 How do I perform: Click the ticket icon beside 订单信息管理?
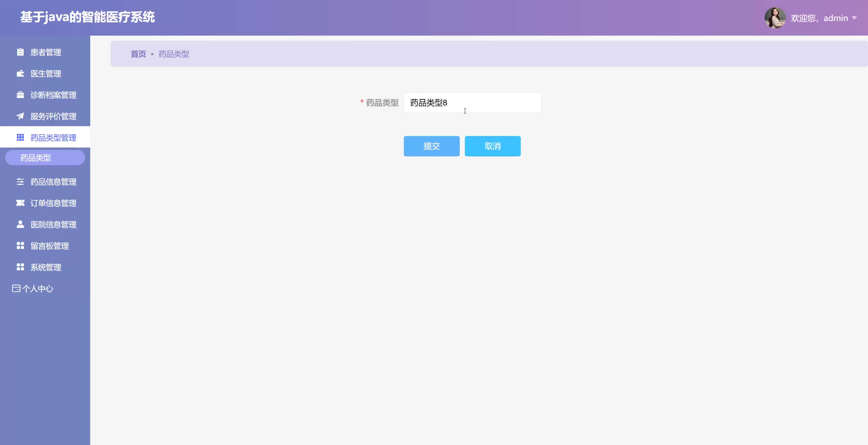point(20,203)
